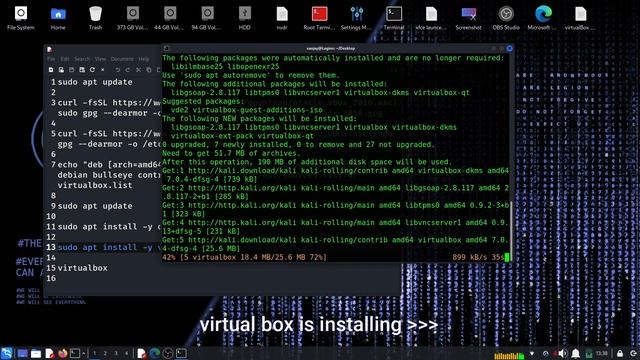This screenshot has height=360, width=640.
Task: Open file manager launcher in panel
Action: 36,353
